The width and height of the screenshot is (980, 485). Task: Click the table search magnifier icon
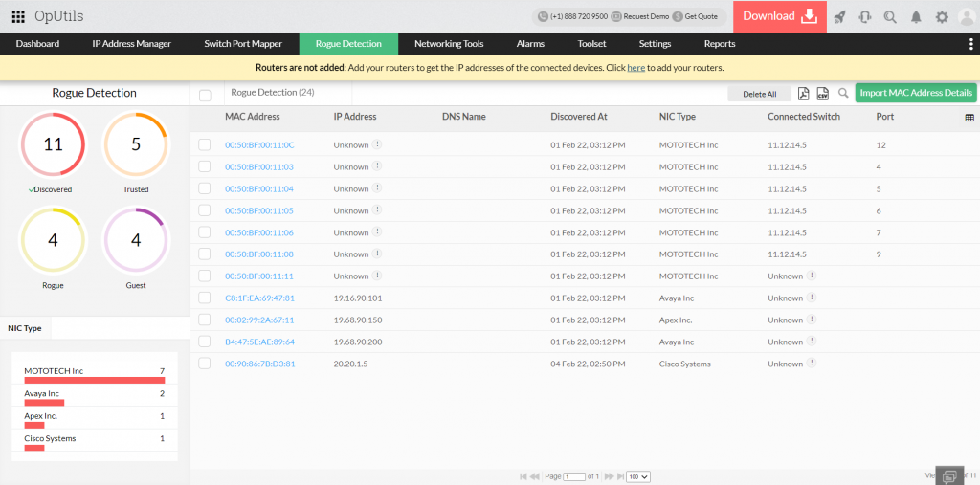click(x=843, y=93)
